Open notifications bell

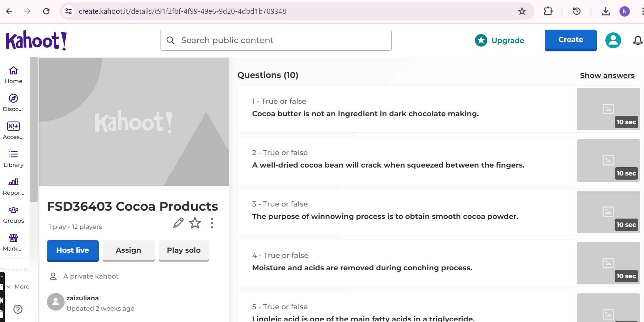(x=638, y=40)
